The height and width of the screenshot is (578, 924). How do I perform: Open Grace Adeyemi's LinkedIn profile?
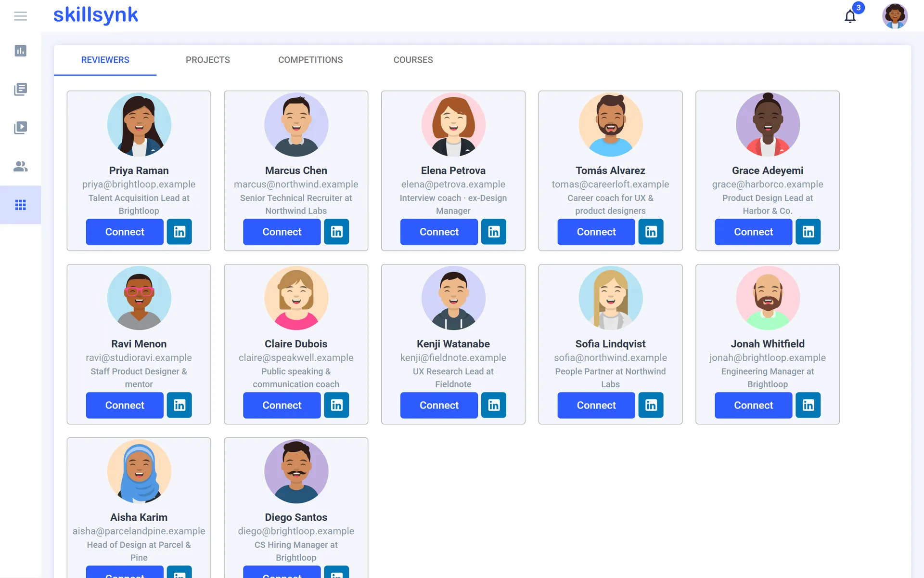click(x=808, y=232)
